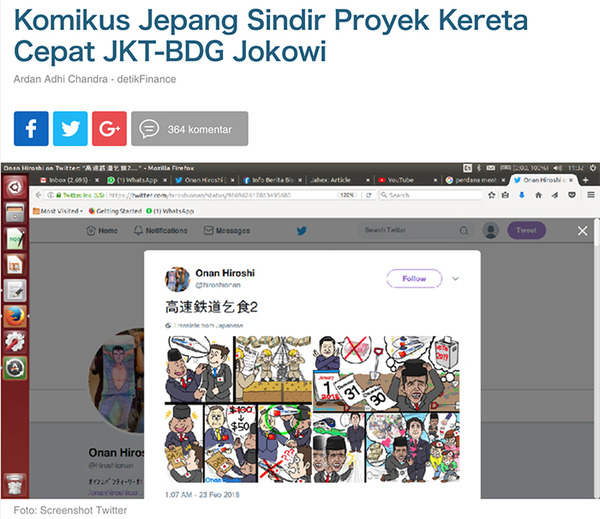Follow Onan Hiroshi

[414, 279]
